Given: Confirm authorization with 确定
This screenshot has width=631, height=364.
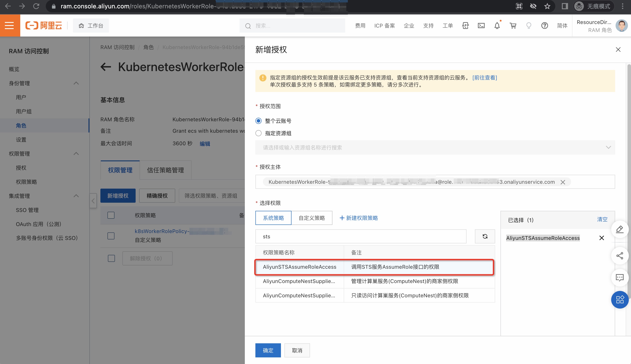Looking at the screenshot, I should 268,350.
